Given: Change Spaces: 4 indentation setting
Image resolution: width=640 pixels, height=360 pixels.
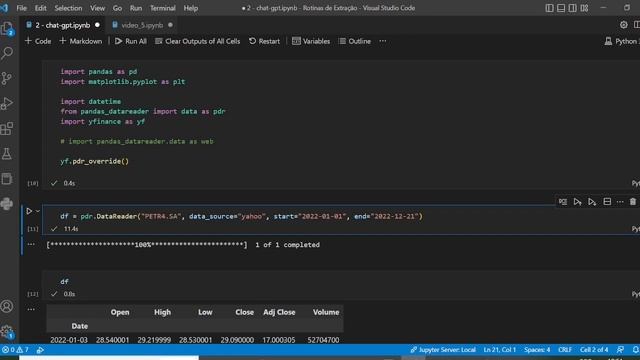Looking at the screenshot, I should pyautogui.click(x=537, y=350).
